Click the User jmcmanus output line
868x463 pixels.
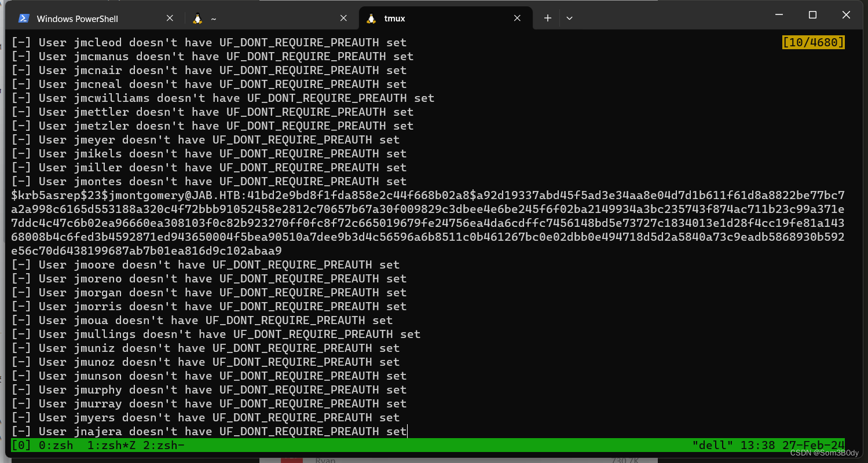[x=213, y=56]
